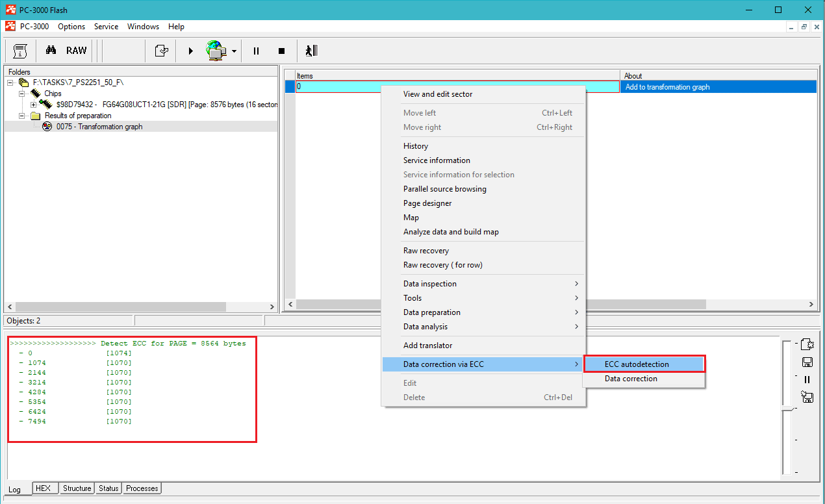
Task: Select Data correction in the submenu
Action: [x=644, y=379]
